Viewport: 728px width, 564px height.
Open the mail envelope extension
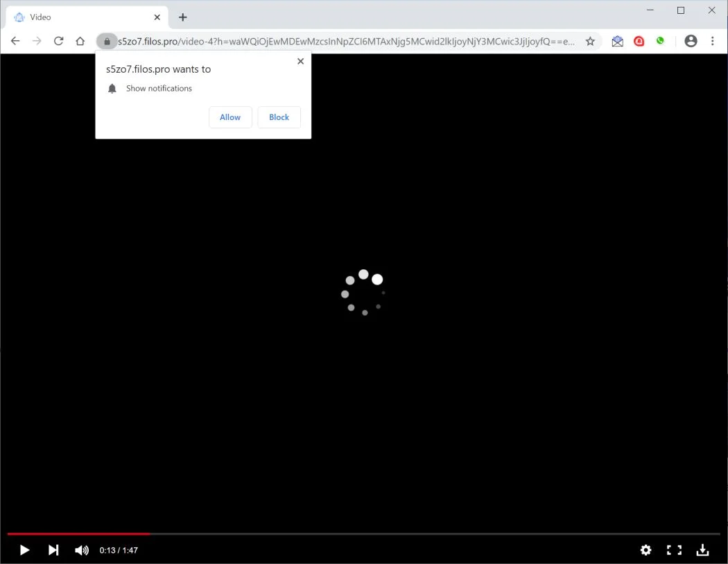click(618, 42)
